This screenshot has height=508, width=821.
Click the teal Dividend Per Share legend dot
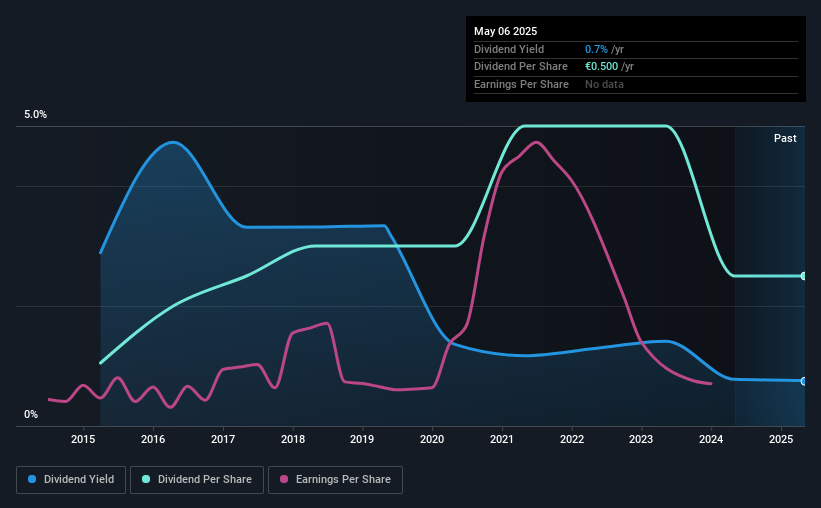146,479
